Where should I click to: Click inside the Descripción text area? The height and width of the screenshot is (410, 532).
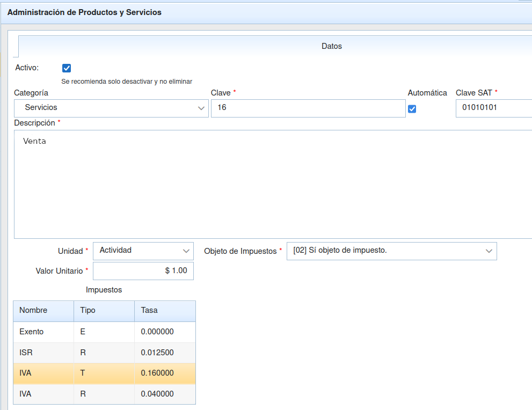click(273, 184)
